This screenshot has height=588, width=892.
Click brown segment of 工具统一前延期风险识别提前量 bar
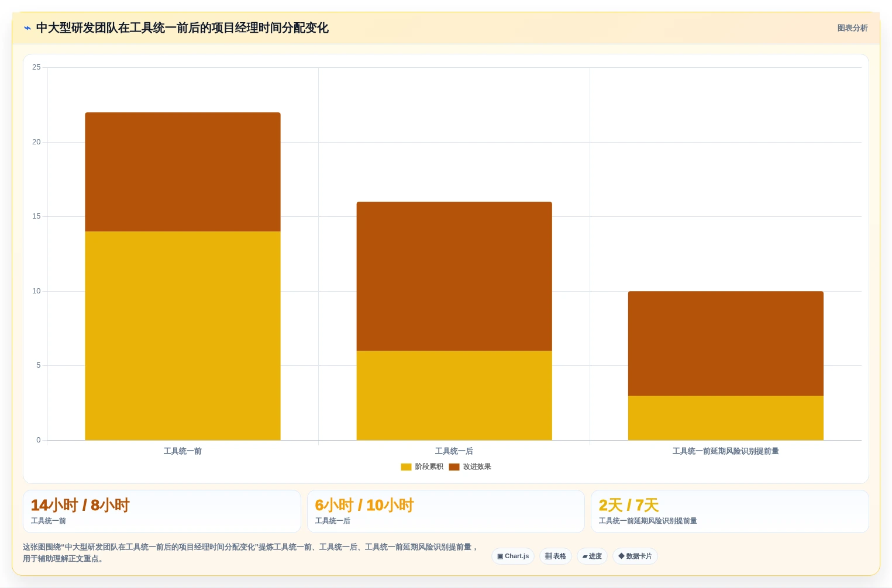(x=725, y=343)
